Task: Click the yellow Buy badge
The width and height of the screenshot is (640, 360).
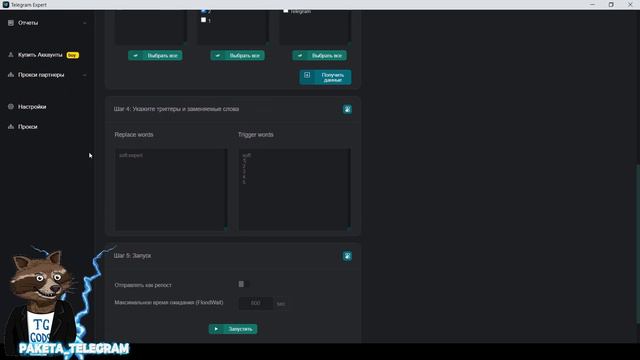Action: coord(73,55)
